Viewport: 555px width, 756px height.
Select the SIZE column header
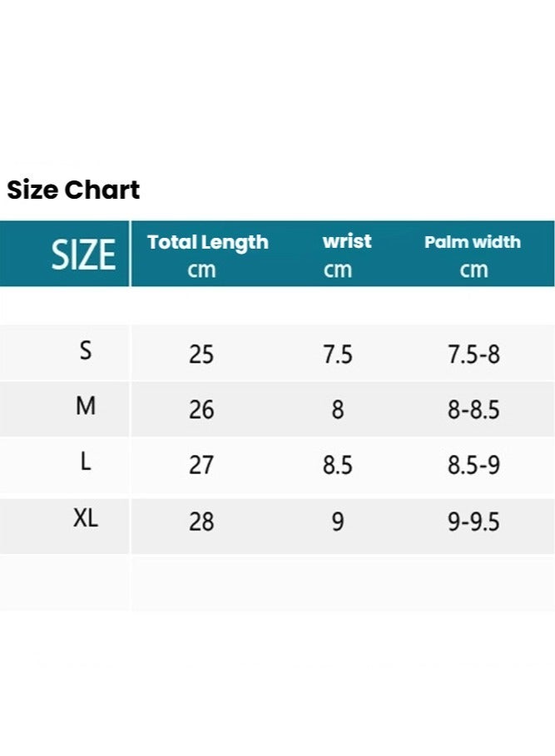(x=83, y=254)
